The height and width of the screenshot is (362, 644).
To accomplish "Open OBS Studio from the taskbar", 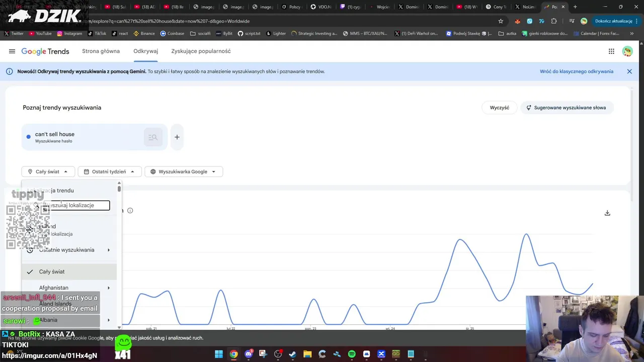I will (x=278, y=354).
